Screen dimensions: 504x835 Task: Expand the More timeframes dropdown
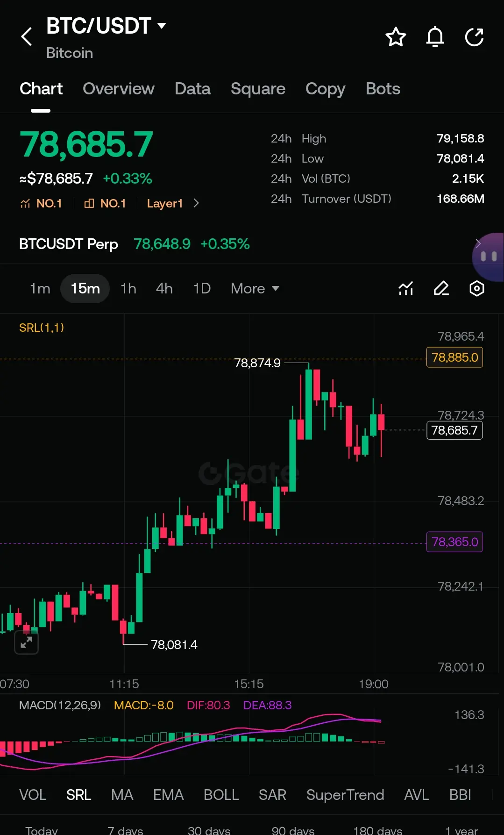tap(255, 288)
